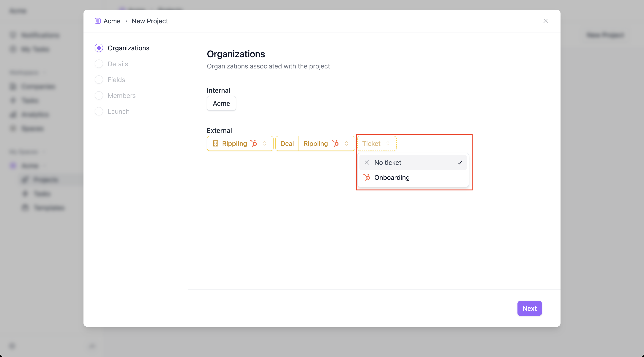Click the building icon in Rippling company selector
The width and height of the screenshot is (644, 357).
point(215,143)
